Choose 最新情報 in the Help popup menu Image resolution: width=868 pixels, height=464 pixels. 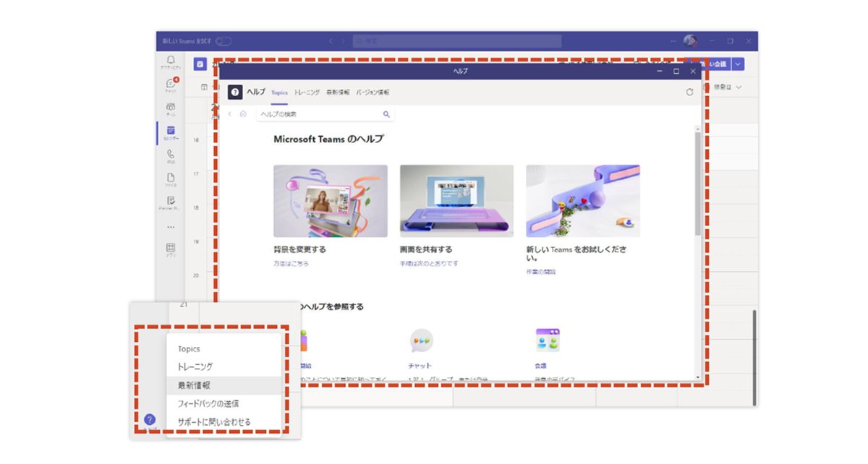pyautogui.click(x=224, y=385)
